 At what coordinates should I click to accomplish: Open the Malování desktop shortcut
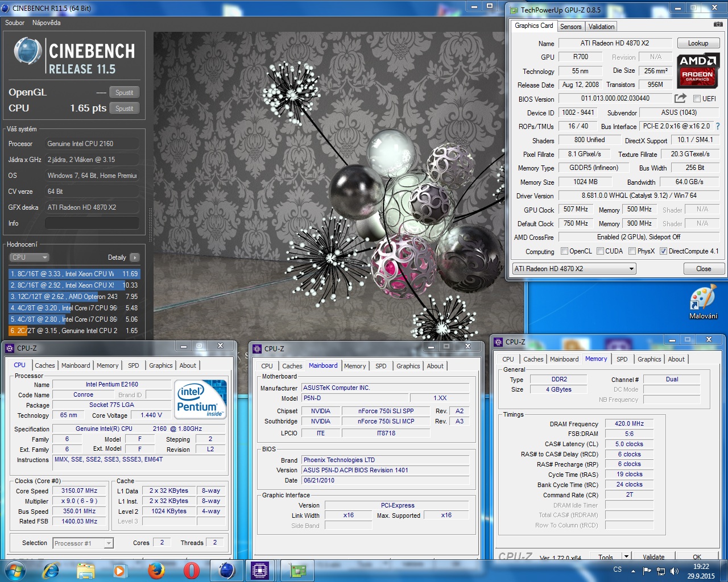703,303
